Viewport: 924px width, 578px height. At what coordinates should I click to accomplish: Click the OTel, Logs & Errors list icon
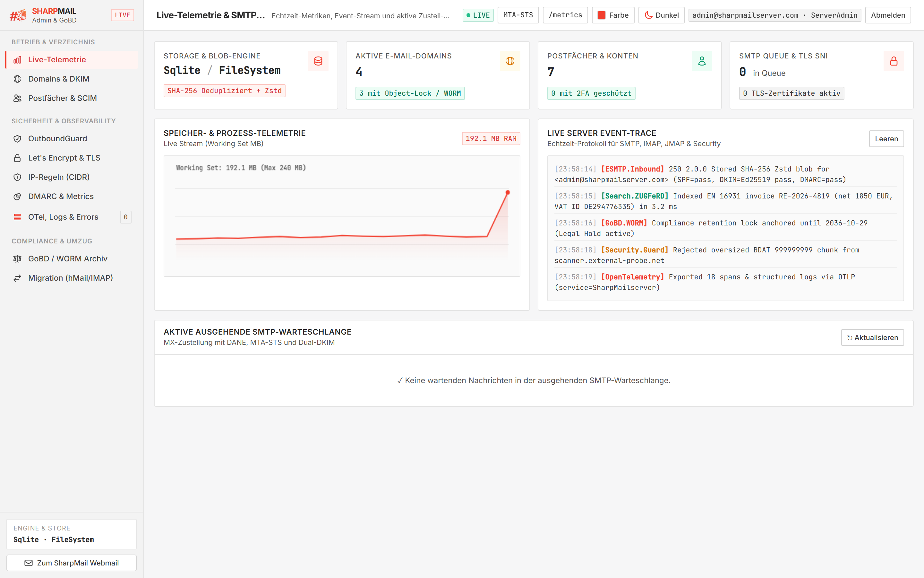tap(17, 217)
